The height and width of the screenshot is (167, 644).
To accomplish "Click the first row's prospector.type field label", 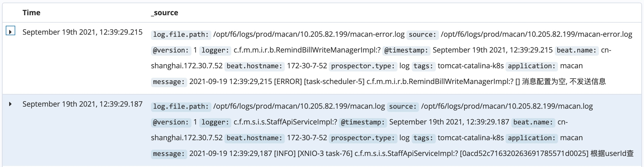I will point(363,66).
